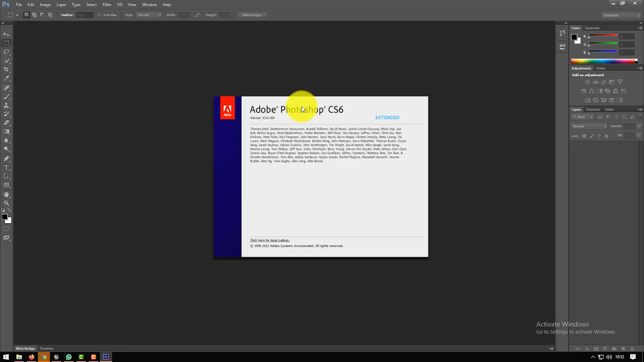Toggle filter for pixel layers

600,117
